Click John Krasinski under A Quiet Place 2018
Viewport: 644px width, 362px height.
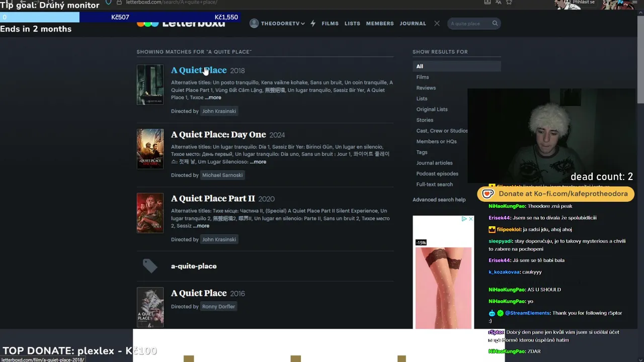coord(219,111)
